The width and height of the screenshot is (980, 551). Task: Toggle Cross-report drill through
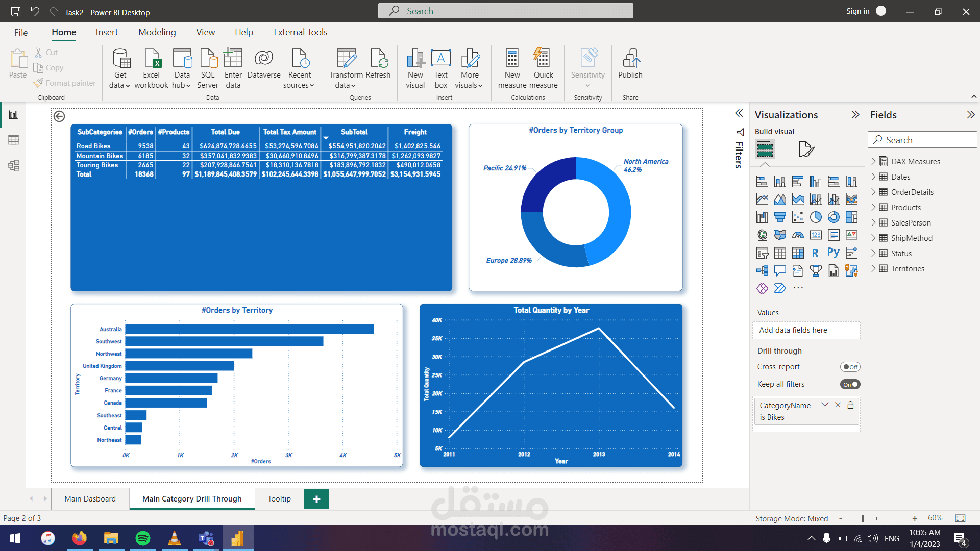[850, 367]
